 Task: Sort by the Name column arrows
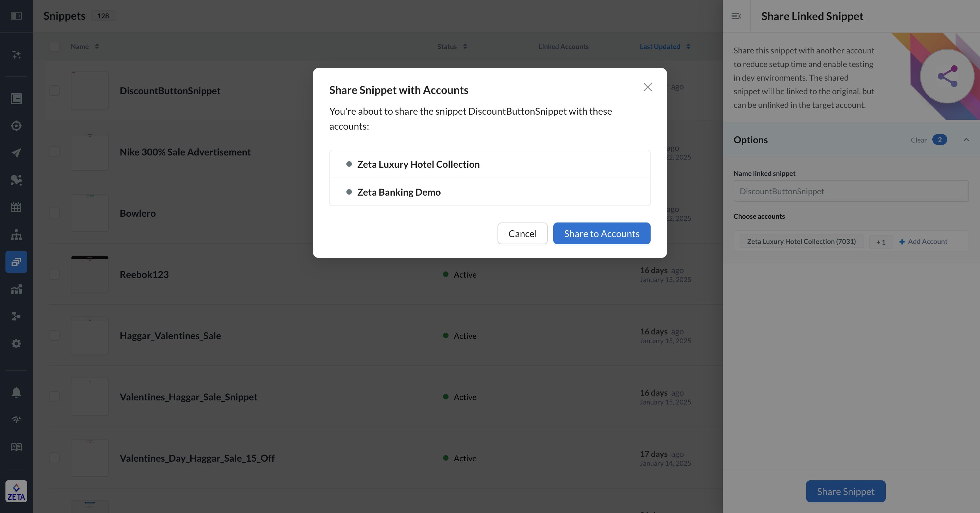click(x=97, y=46)
